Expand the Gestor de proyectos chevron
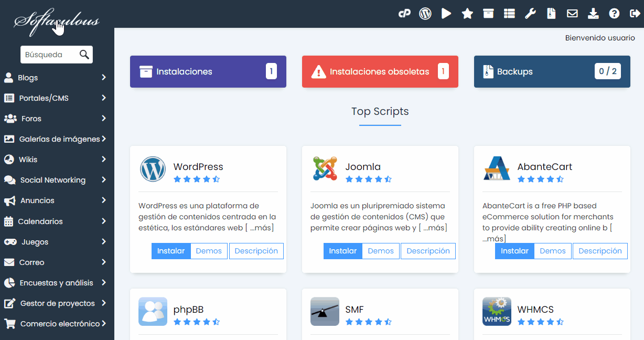The image size is (644, 340). pyautogui.click(x=104, y=303)
